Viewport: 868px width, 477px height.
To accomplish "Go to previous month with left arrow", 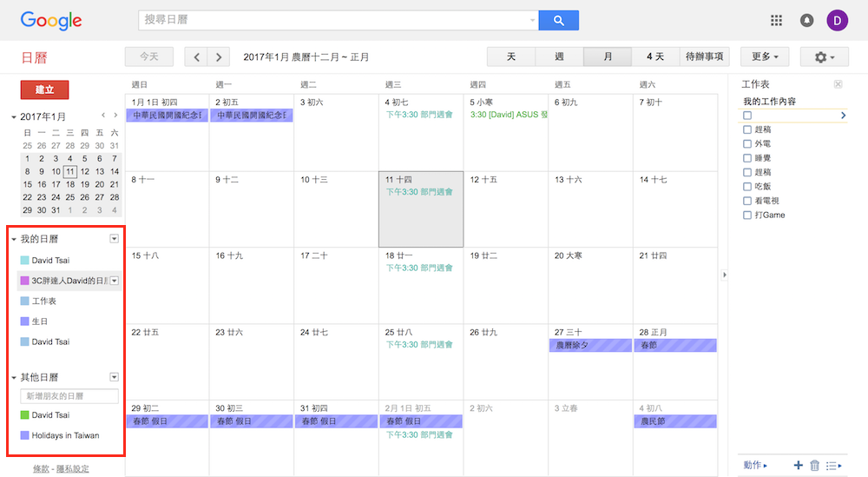I will pyautogui.click(x=197, y=57).
